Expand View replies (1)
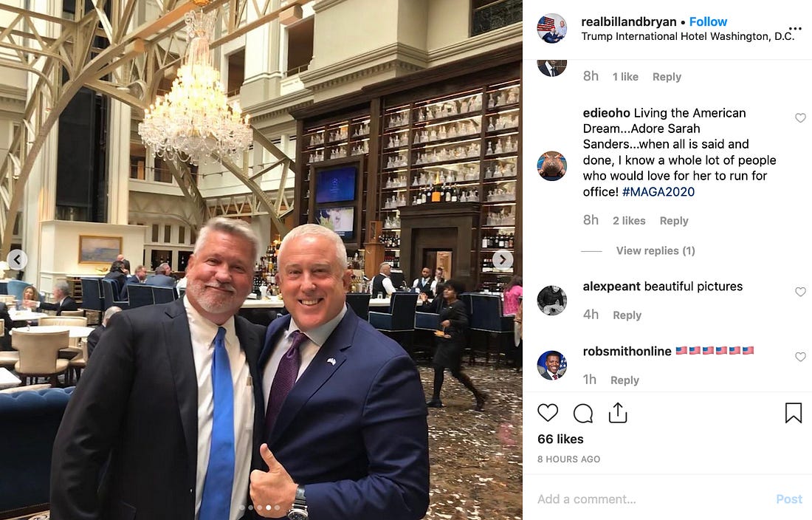 (655, 250)
